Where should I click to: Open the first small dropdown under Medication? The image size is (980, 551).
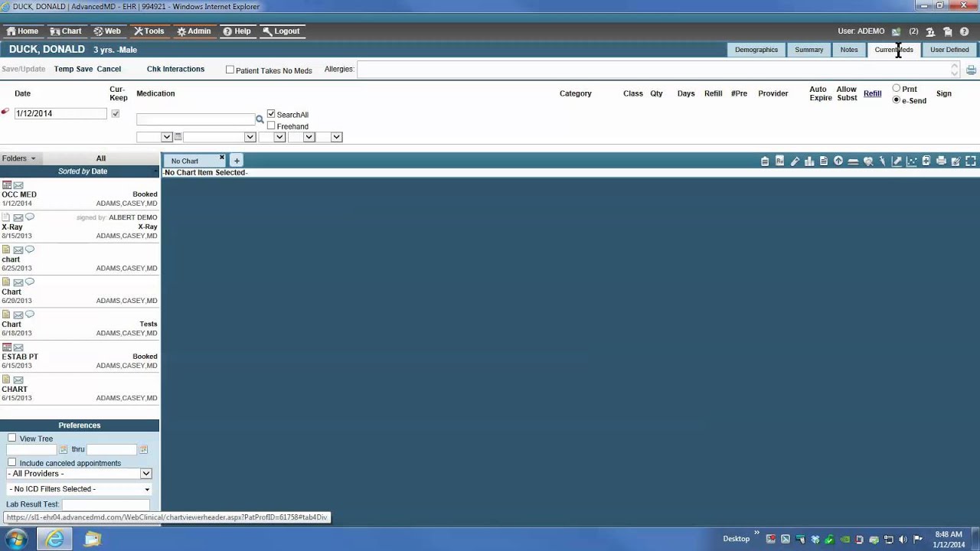[x=154, y=137]
